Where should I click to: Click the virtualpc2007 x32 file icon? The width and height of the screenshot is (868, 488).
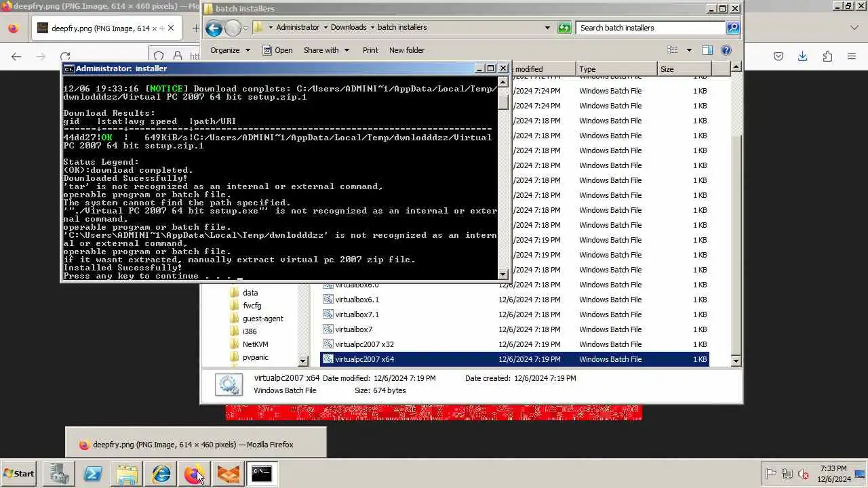(328, 344)
